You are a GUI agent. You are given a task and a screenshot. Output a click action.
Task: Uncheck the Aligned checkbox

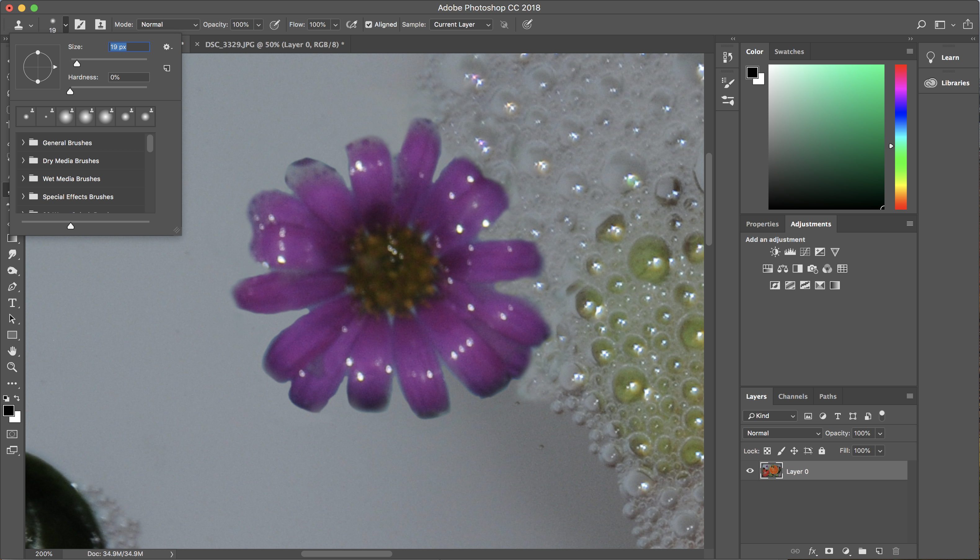369,24
